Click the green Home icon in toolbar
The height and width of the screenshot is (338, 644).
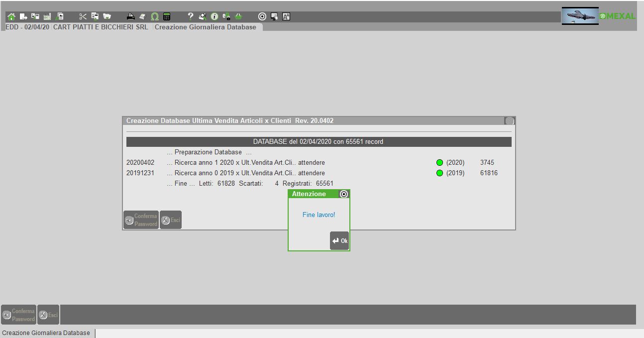pyautogui.click(x=11, y=16)
